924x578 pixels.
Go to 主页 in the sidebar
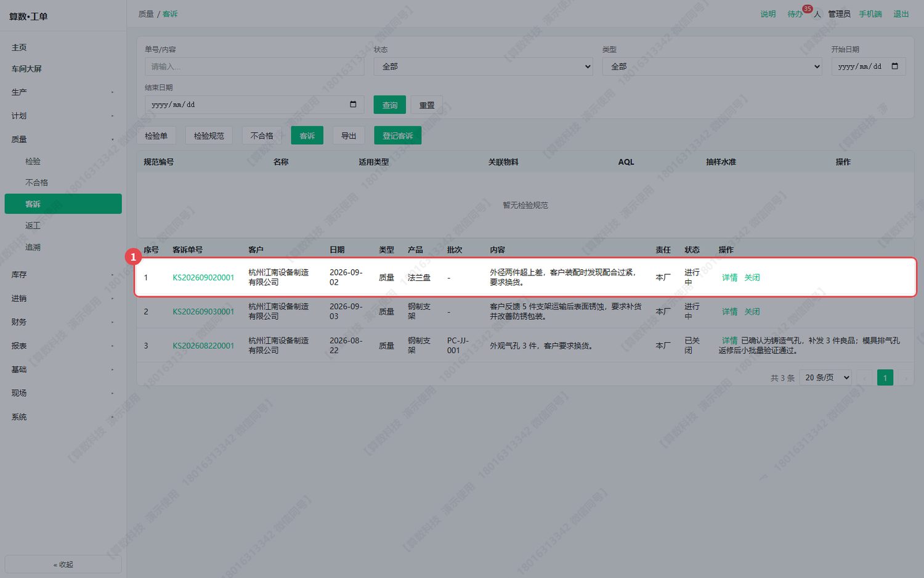(63, 47)
